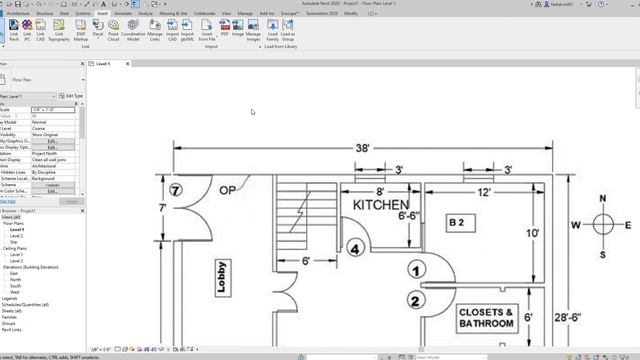The height and width of the screenshot is (360, 640).
Task: Expand Elevations (Building Elevation) node
Action: pos(31,267)
